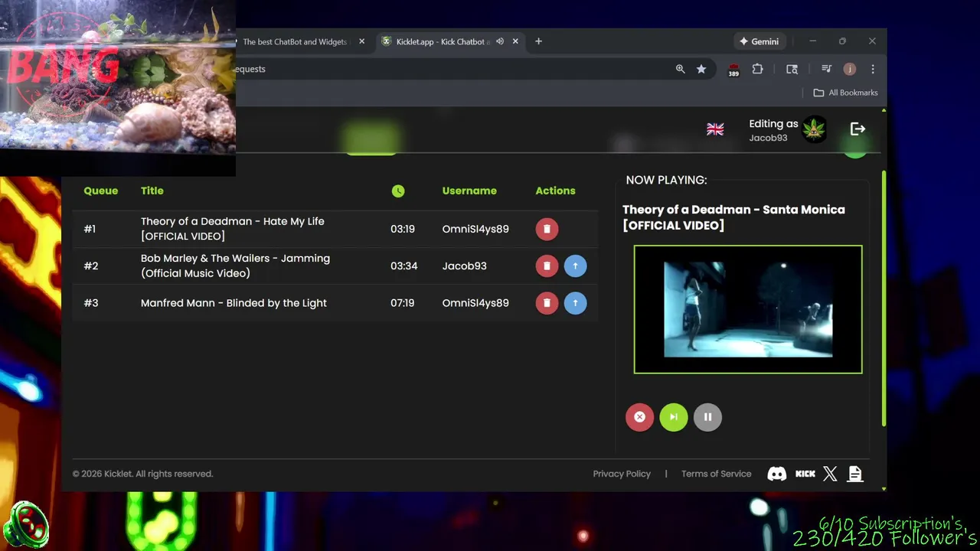This screenshot has height=551, width=980.
Task: Move Blinded by the Light up in the queue
Action: coord(575,303)
